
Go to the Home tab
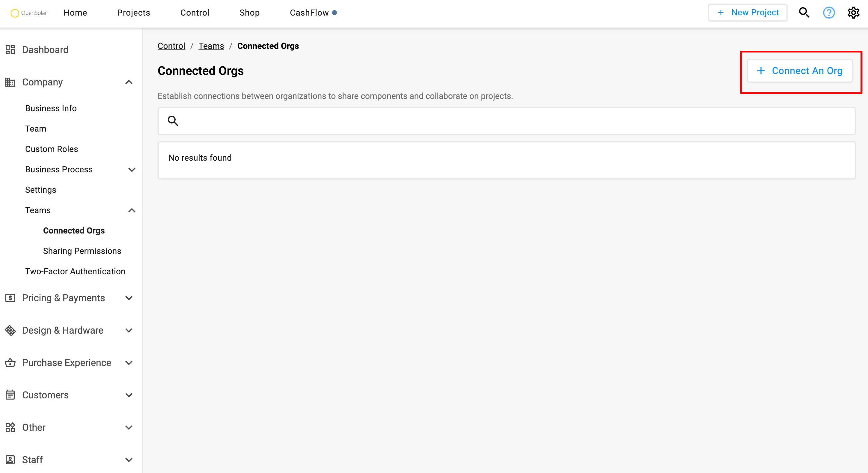(x=75, y=13)
